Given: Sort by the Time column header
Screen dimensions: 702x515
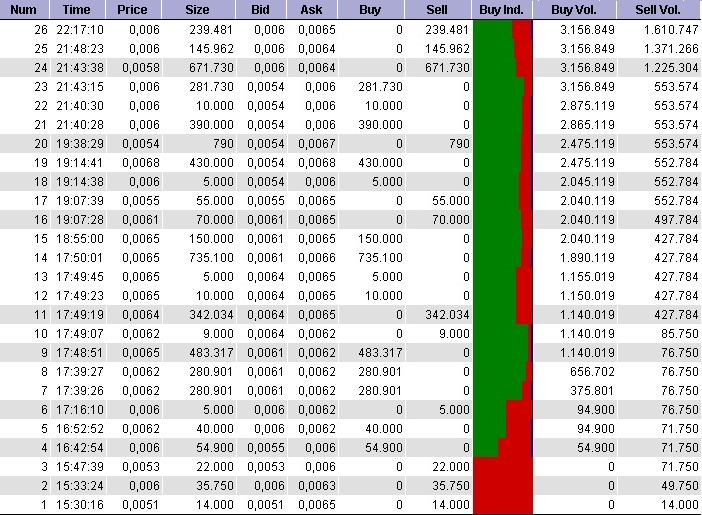Looking at the screenshot, I should point(77,9).
